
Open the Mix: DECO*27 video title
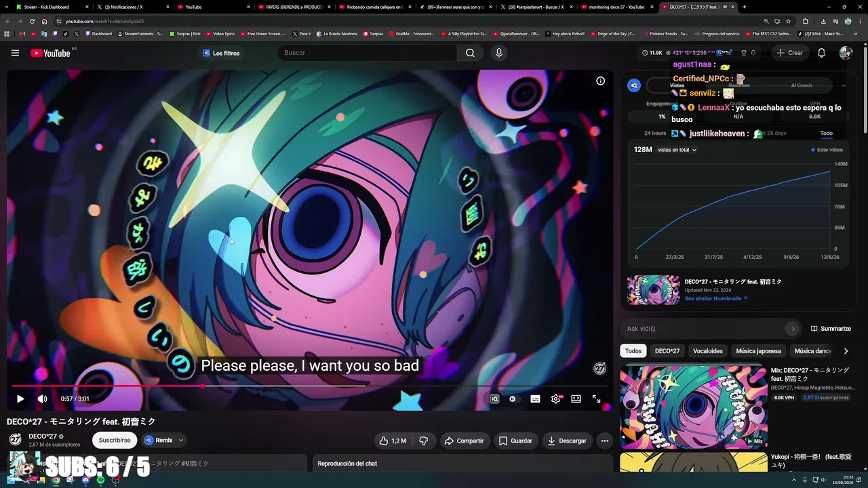(x=810, y=374)
